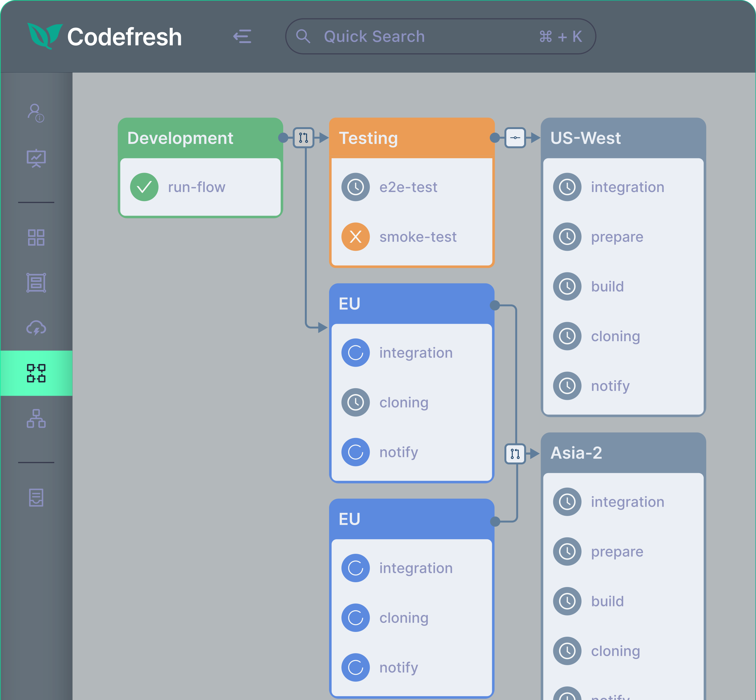Screen dimensions: 756x700
Task: Click running spinner on lower EU cloning
Action: point(356,617)
